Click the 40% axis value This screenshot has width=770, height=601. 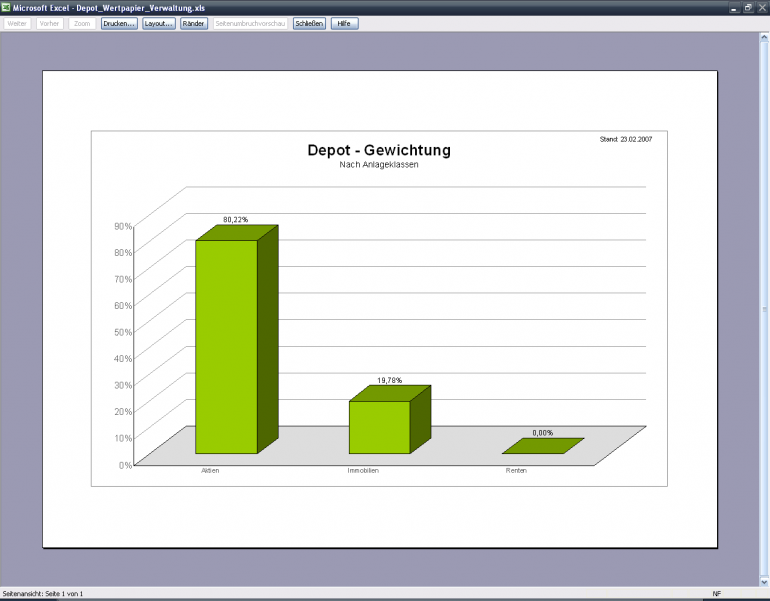click(x=123, y=358)
